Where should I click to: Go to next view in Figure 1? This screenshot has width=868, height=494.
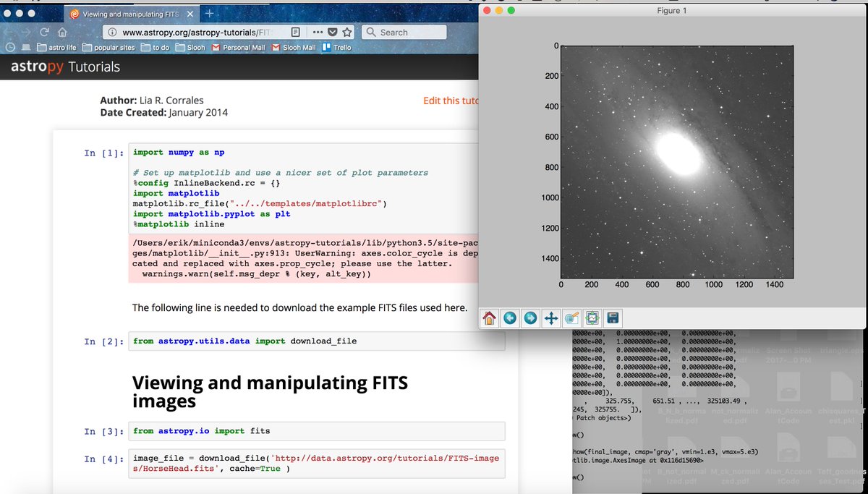pos(530,318)
